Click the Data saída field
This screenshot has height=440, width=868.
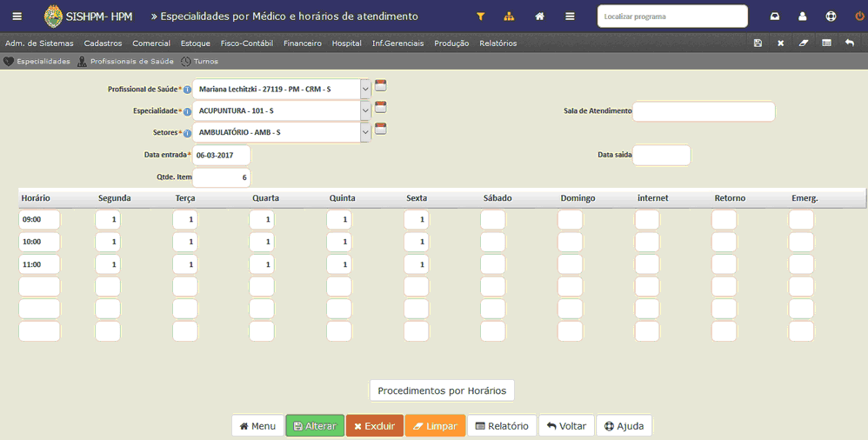tap(662, 155)
